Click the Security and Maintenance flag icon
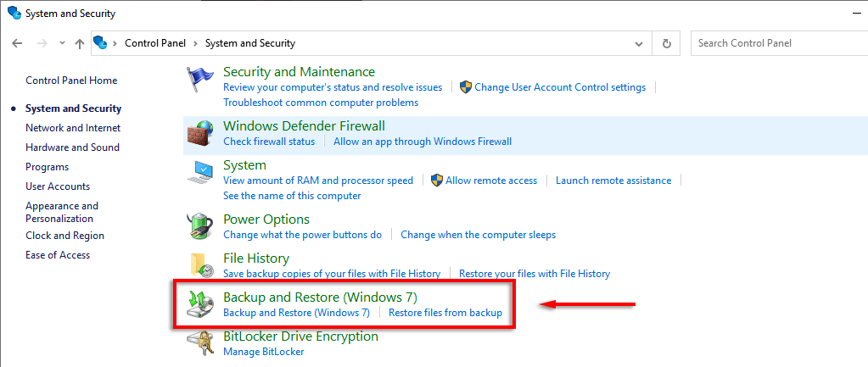This screenshot has width=868, height=367. pos(200,81)
